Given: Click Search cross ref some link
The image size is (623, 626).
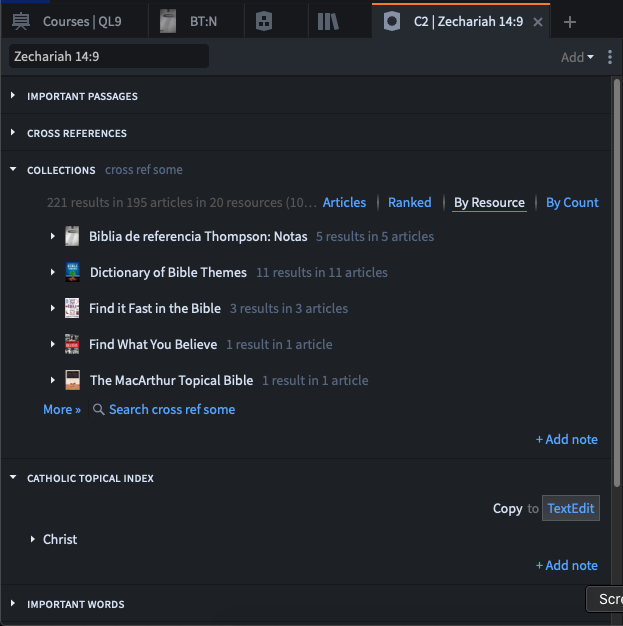Looking at the screenshot, I should pyautogui.click(x=172, y=409).
